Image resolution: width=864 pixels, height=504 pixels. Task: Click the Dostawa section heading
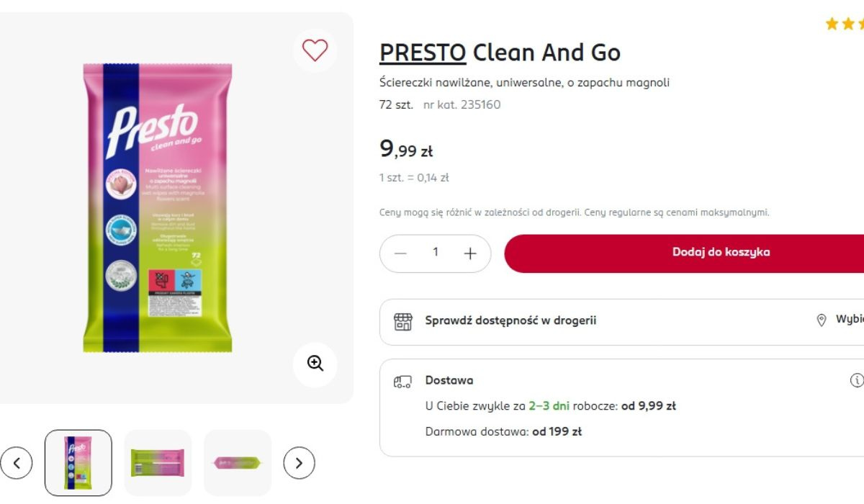449,380
